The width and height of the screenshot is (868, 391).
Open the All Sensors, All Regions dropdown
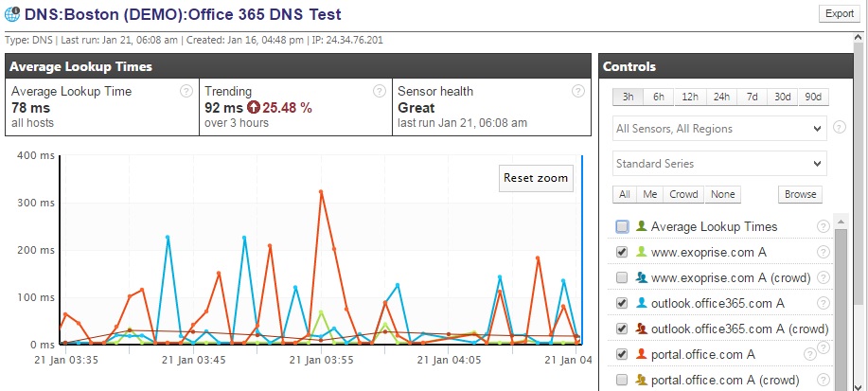pyautogui.click(x=719, y=129)
